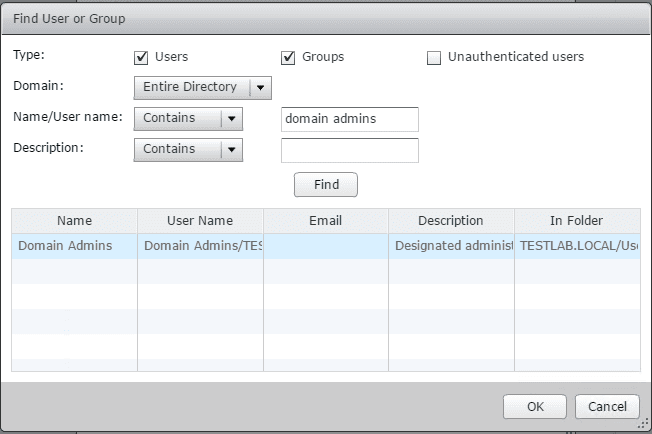Click the "Designated administ" description cell
This screenshot has height=434, width=652.
coord(451,246)
